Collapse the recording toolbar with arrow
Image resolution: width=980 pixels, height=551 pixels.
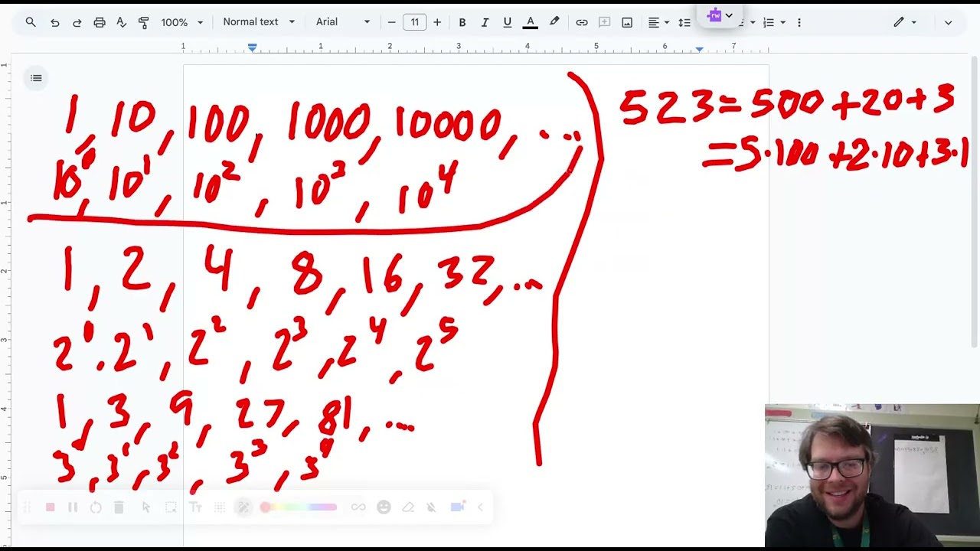tap(481, 507)
